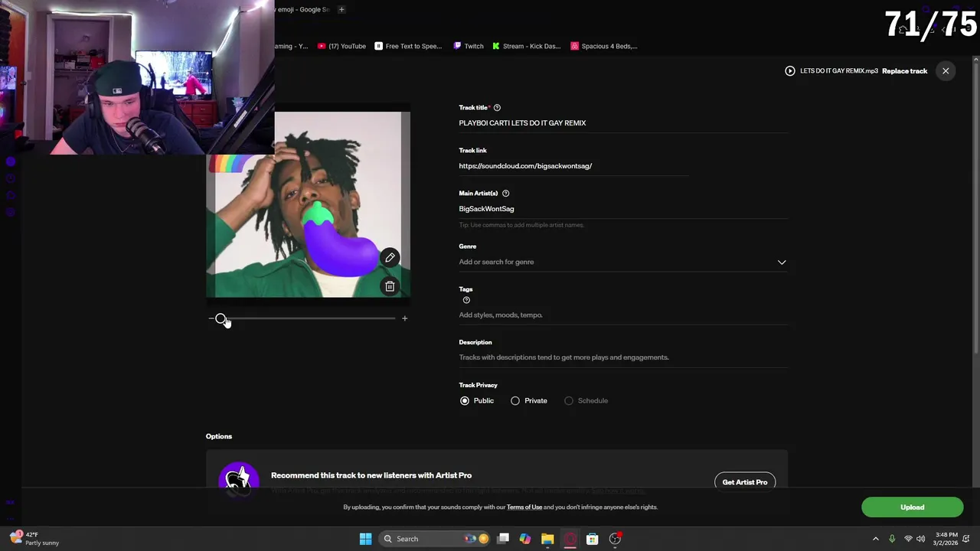Open the volume speaker tray icon

(921, 539)
